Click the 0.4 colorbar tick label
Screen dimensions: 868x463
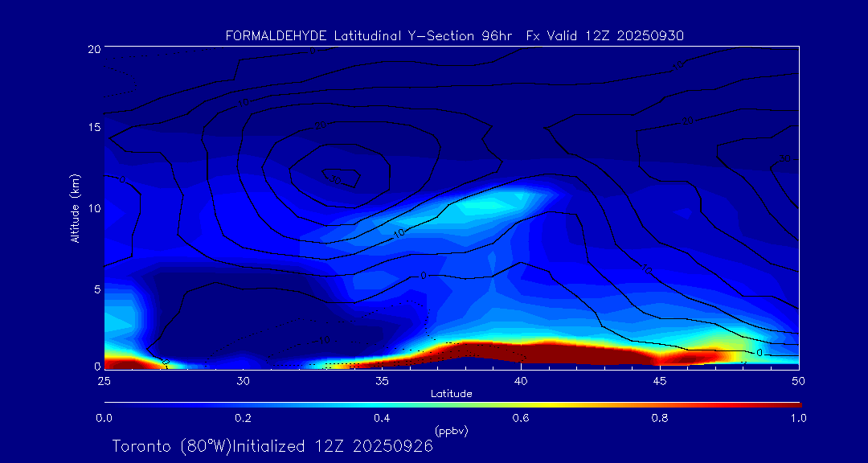pos(382,418)
